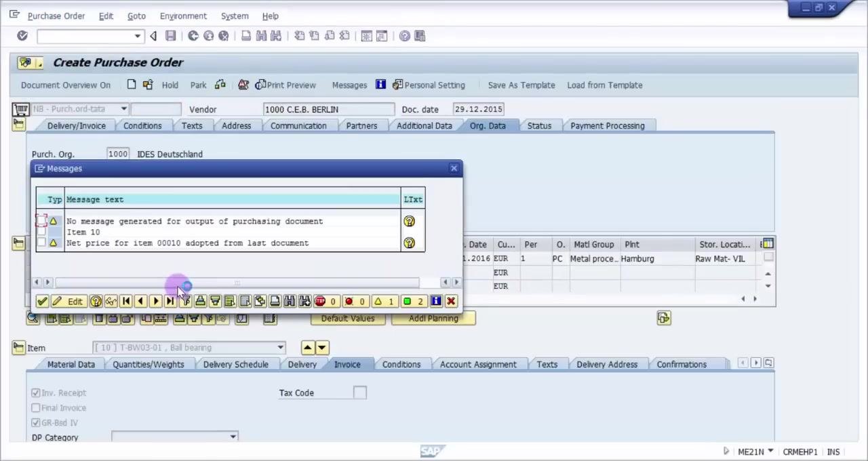Click Help question-mark icon in main toolbar
Viewport: 868px width, 461px height.
pyautogui.click(x=405, y=36)
